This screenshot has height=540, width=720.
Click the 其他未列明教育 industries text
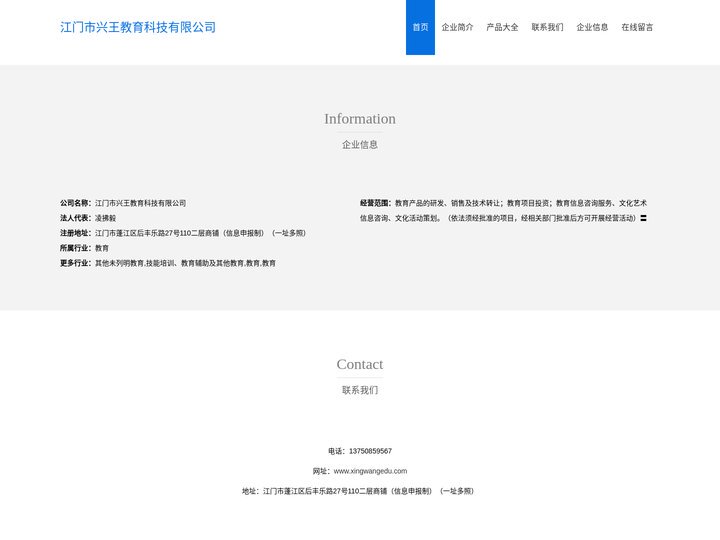186,263
